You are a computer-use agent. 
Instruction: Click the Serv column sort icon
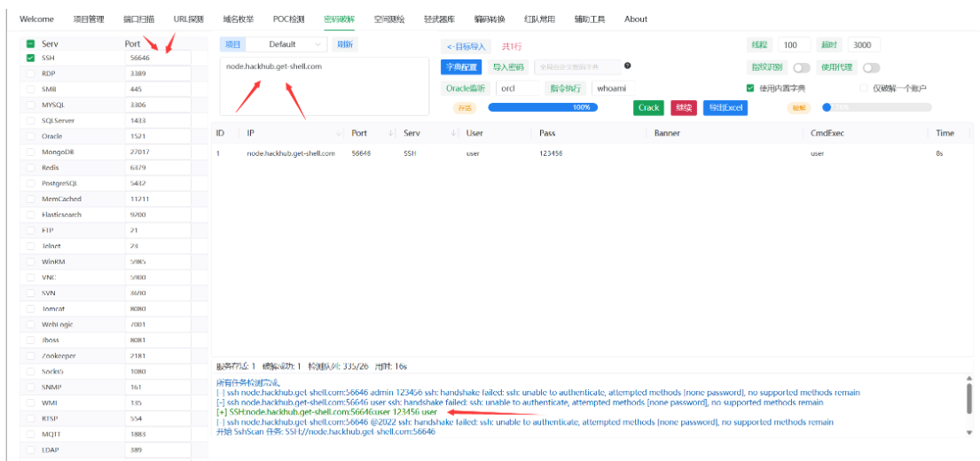pyautogui.click(x=453, y=134)
